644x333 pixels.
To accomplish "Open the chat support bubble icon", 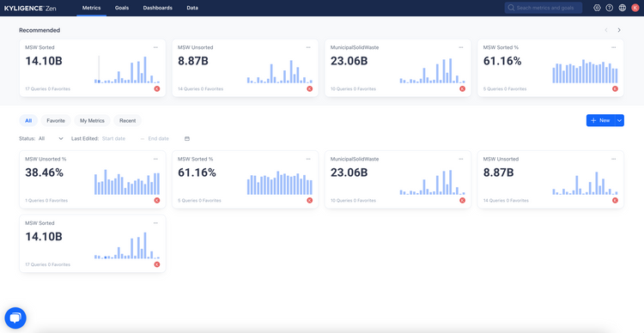I will (15, 318).
